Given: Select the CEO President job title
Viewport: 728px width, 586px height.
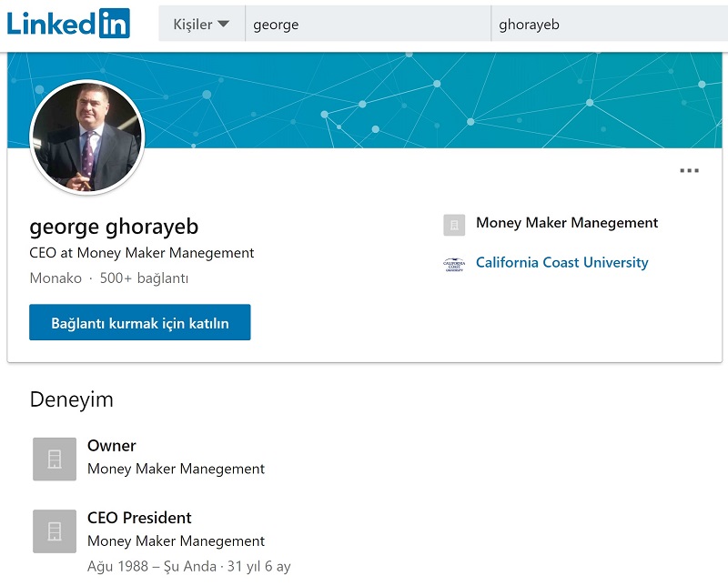Looking at the screenshot, I should click(139, 518).
